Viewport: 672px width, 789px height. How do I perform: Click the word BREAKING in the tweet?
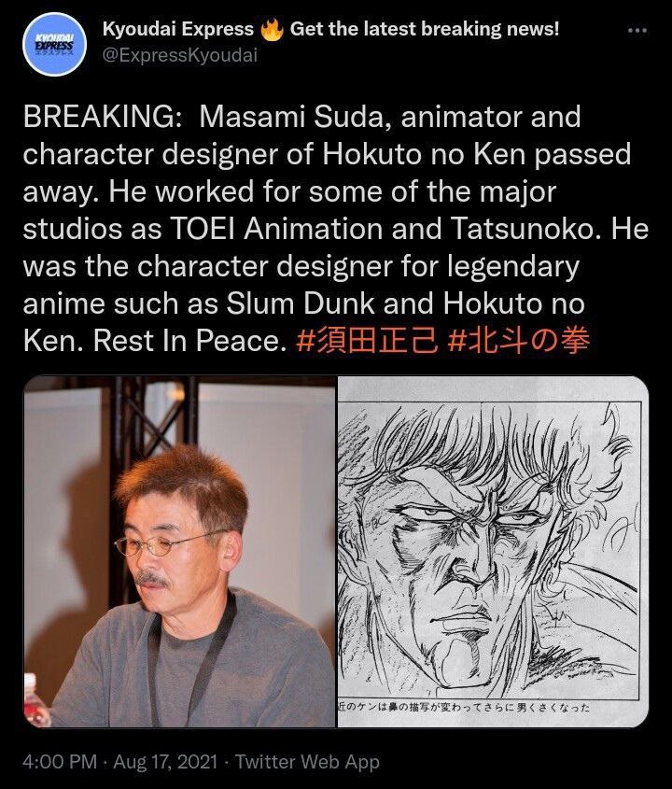pos(102,117)
